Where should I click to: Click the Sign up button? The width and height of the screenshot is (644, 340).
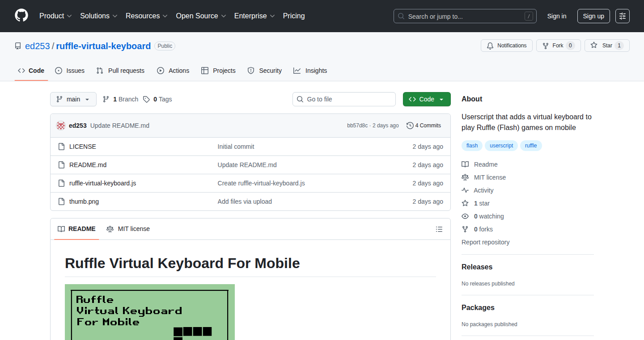[x=593, y=16]
